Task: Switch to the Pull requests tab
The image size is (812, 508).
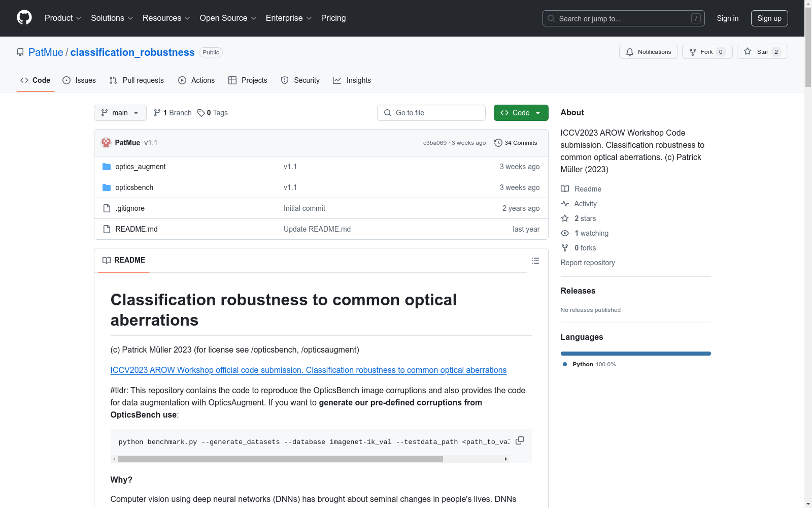Action: (x=137, y=80)
